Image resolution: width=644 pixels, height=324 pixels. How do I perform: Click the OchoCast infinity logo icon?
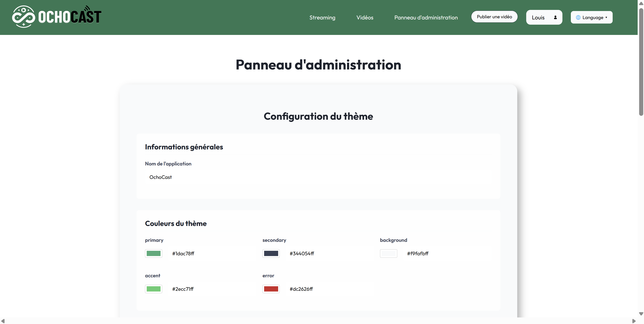click(x=24, y=17)
